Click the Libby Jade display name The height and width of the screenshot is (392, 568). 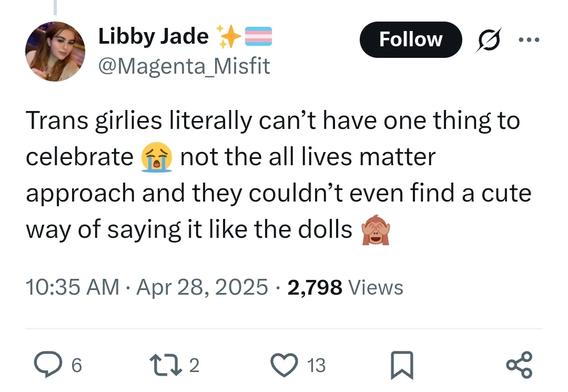[153, 36]
